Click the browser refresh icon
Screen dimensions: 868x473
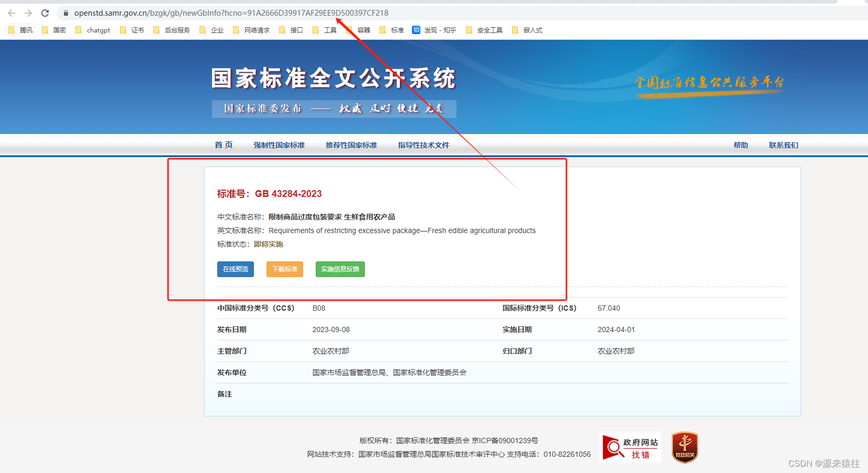click(44, 13)
